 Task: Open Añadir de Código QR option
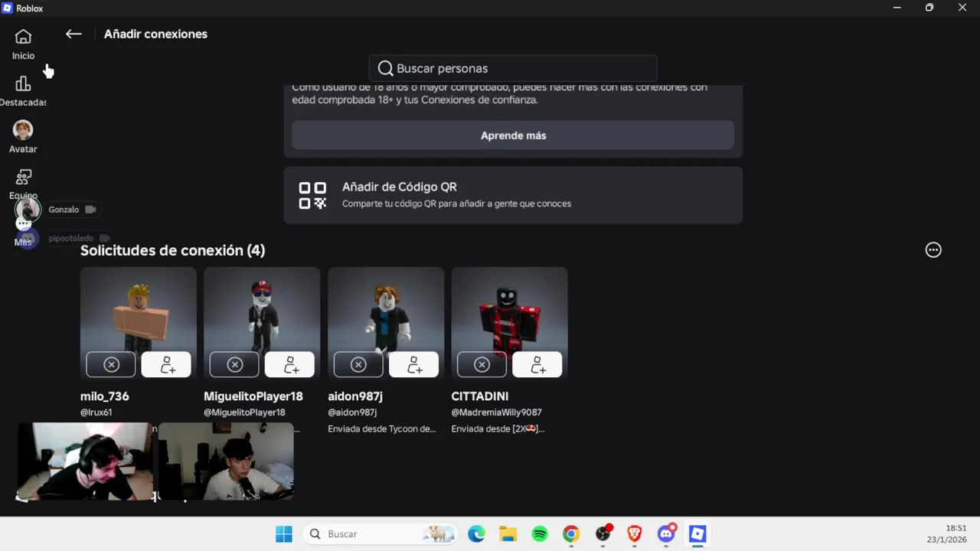513,195
